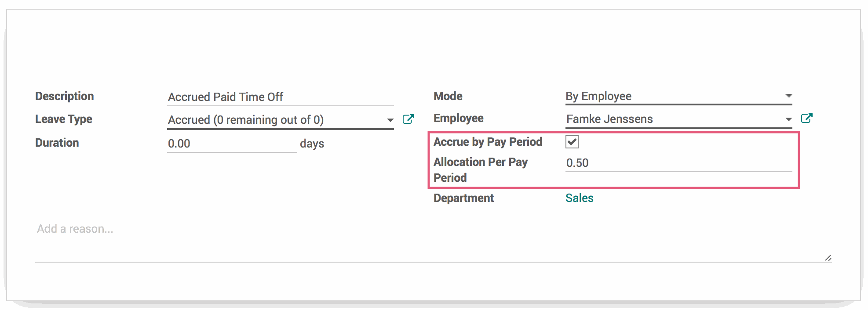This screenshot has height=310, width=868.
Task: Click the Allocation Per Pay Period value 0.50
Action: click(x=679, y=163)
